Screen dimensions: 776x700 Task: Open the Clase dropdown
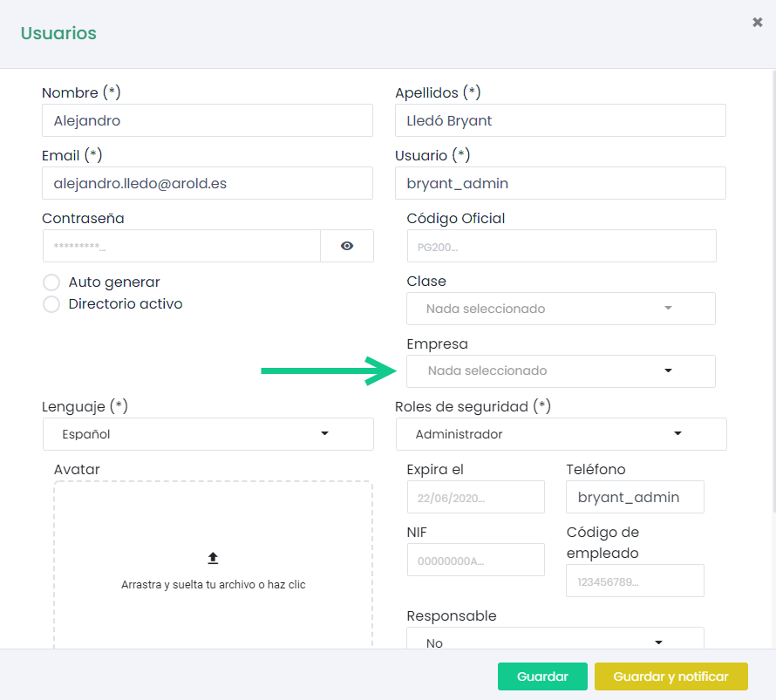[x=561, y=309]
